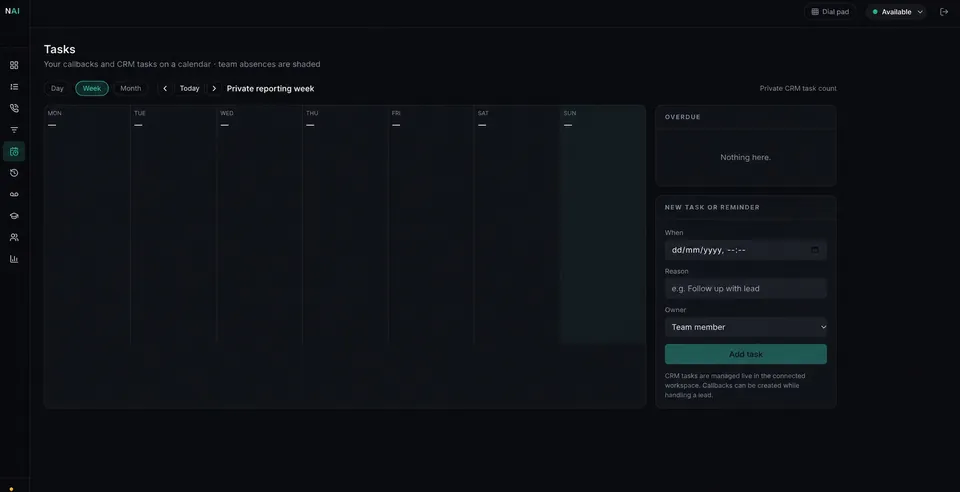Switch to Day view
The width and height of the screenshot is (960, 492).
point(57,89)
